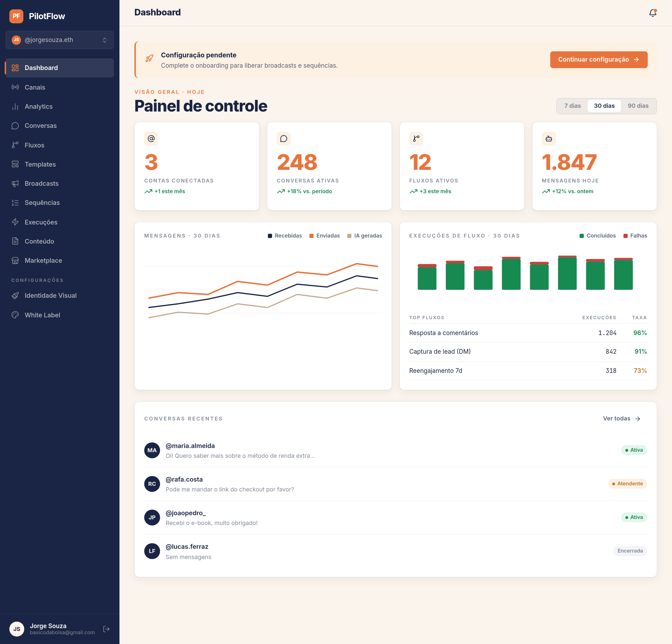Toggle the IA geradas legend series

pyautogui.click(x=364, y=236)
